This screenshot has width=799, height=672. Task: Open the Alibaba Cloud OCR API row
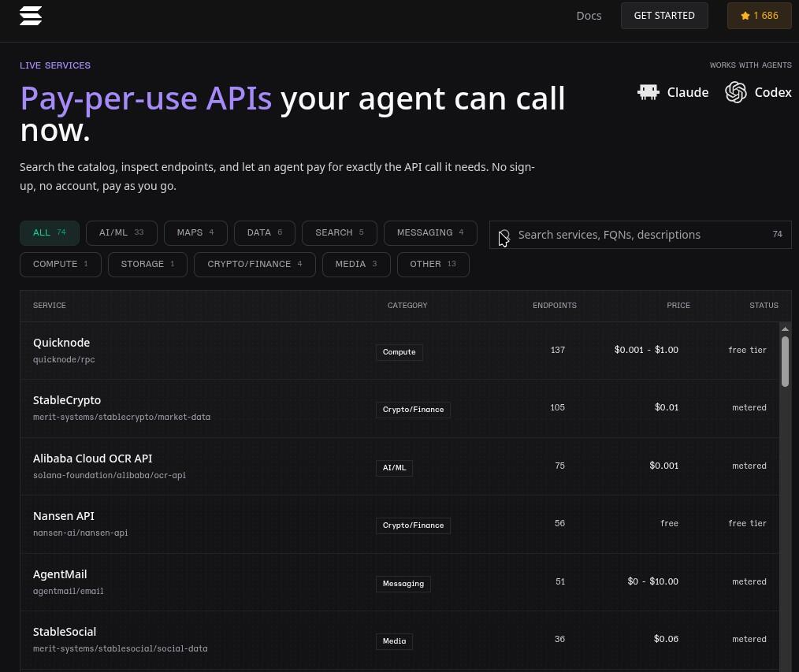point(399,466)
